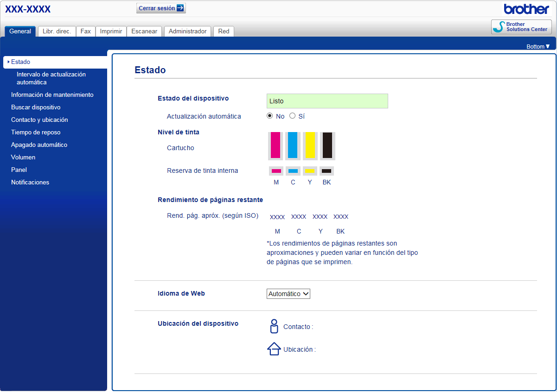Image resolution: width=557 pixels, height=392 pixels.
Task: Click the Cerrar sesión button
Action: [161, 8]
